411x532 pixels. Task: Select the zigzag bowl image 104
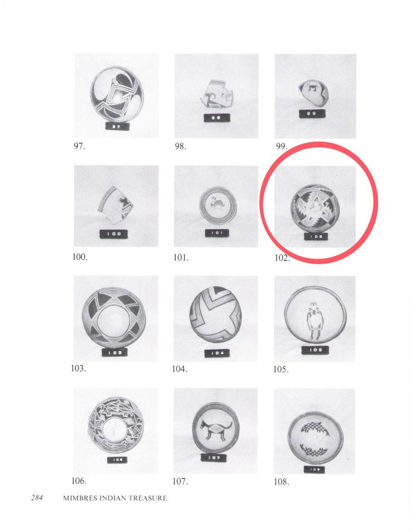(216, 319)
